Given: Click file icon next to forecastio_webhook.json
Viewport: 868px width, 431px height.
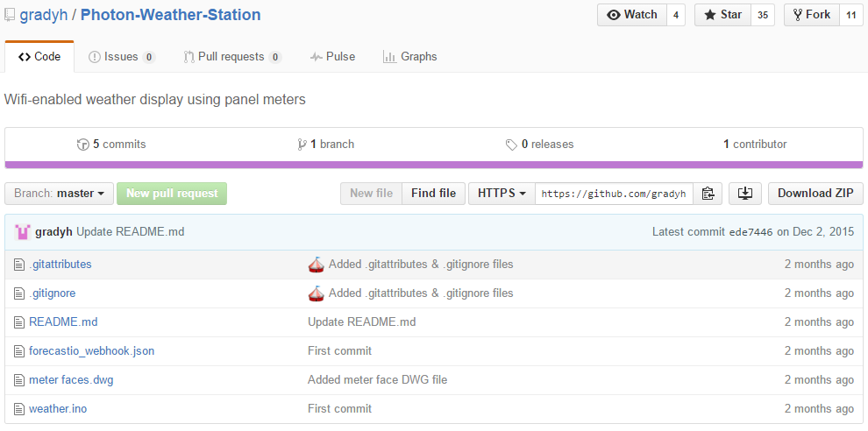Looking at the screenshot, I should [19, 350].
